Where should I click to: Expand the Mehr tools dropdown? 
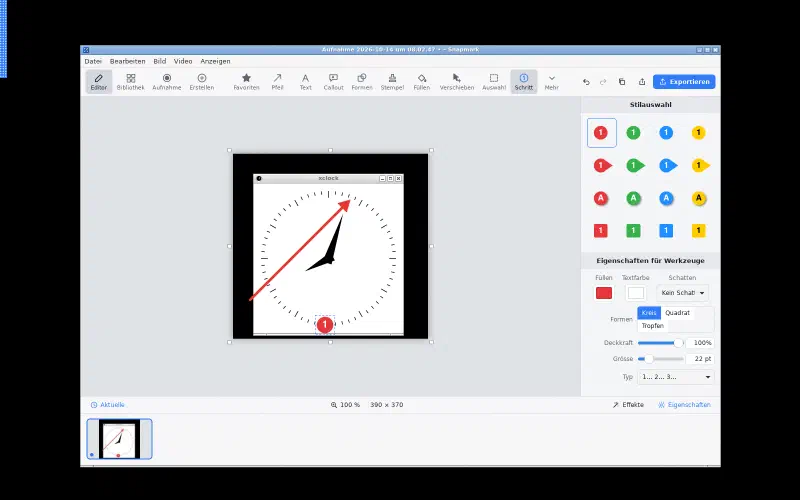[x=552, y=82]
